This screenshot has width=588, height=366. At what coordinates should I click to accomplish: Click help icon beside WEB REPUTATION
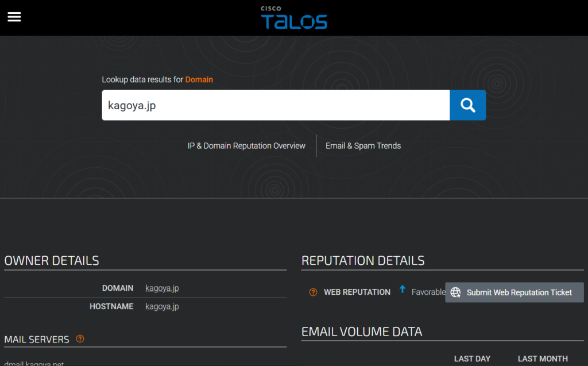(x=313, y=292)
